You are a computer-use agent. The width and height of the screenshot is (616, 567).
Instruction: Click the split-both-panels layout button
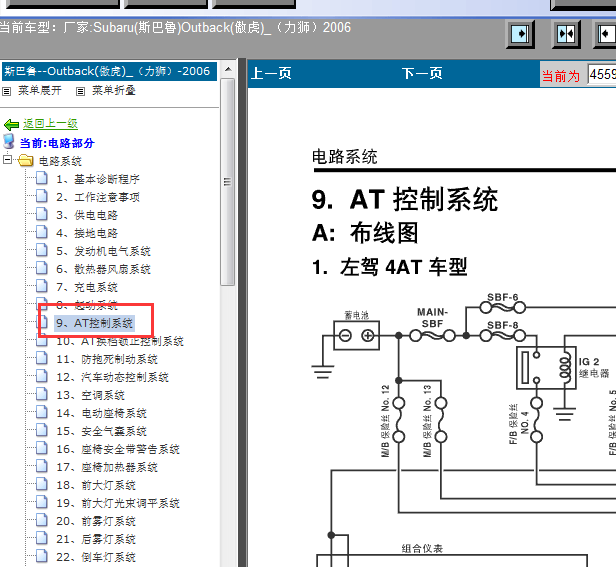pyautogui.click(x=566, y=34)
